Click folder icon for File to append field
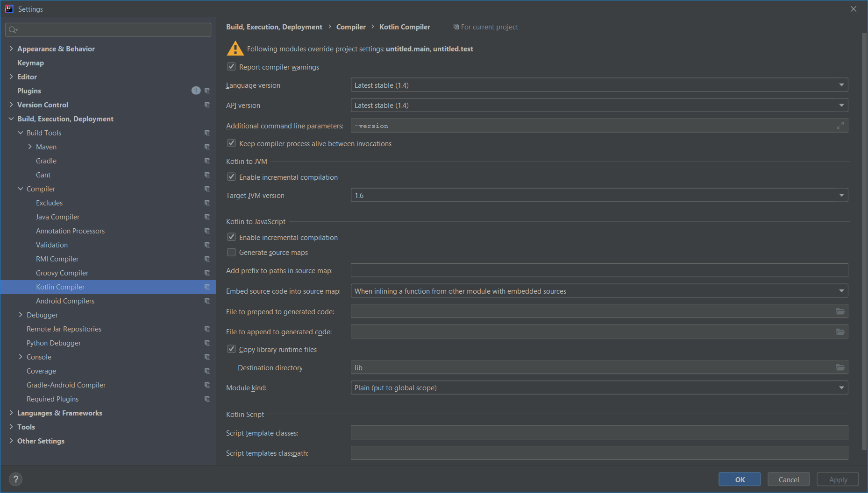868x493 pixels. tap(840, 331)
